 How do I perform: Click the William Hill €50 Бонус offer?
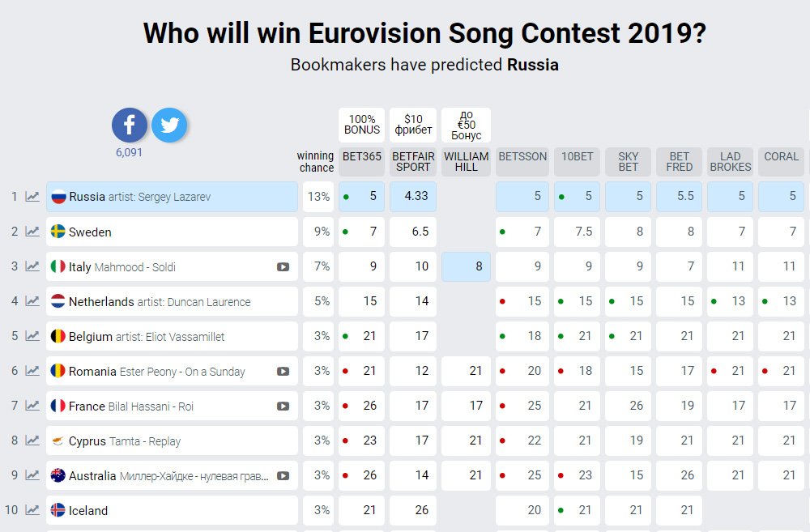click(466, 125)
